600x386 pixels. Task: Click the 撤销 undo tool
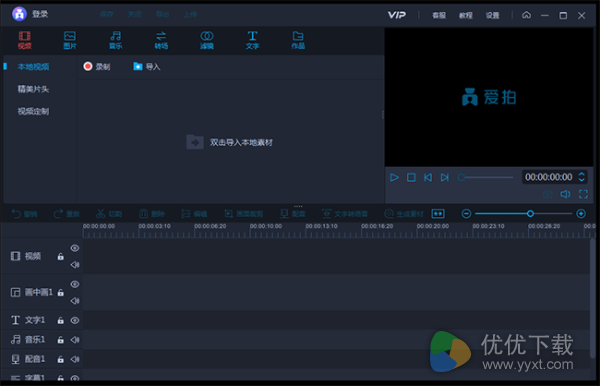[24, 214]
